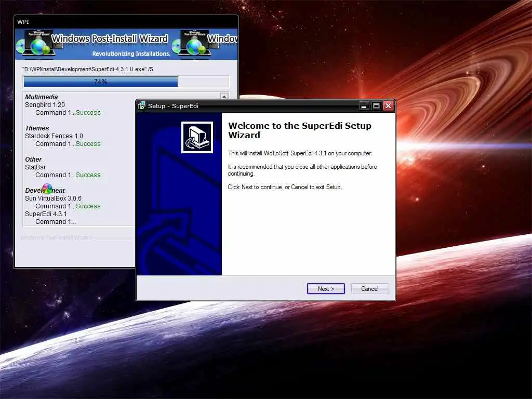Click 'Click Next to continue' instruction text
The height and width of the screenshot is (399, 532).
coord(285,187)
